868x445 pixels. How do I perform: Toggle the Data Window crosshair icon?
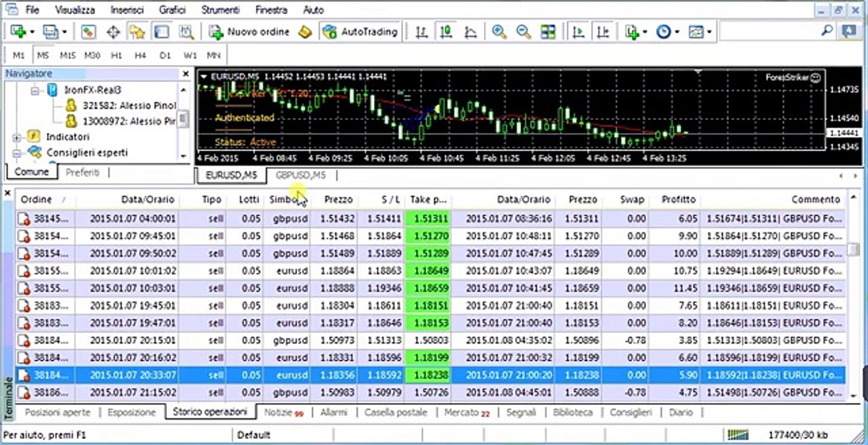pos(113,32)
